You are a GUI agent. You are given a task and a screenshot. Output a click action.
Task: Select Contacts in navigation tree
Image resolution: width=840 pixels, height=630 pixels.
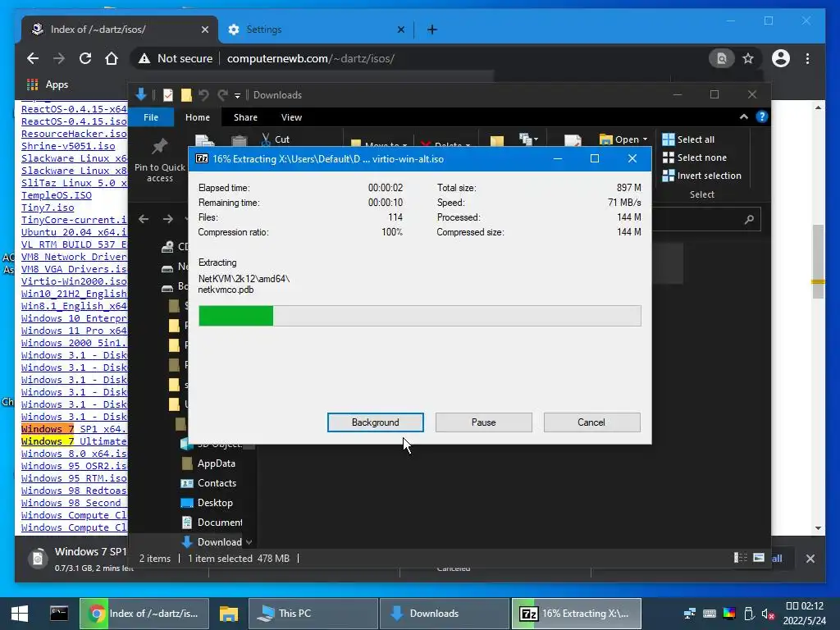pos(209,483)
